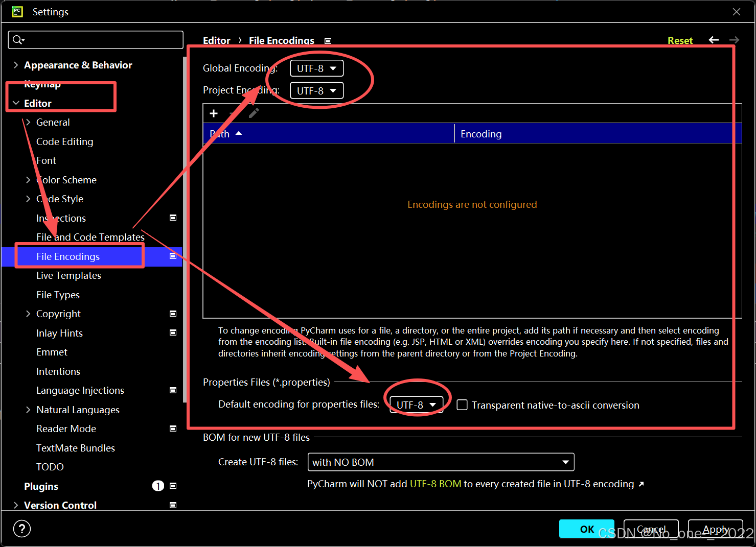Close the Settings dialog
756x547 pixels.
pos(737,11)
